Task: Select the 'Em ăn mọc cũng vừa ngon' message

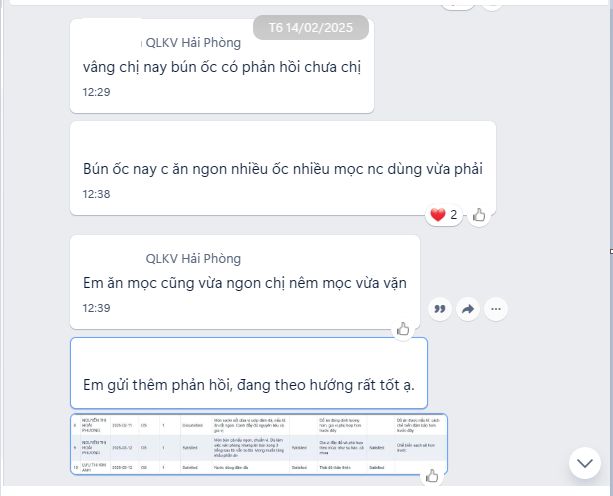Action: point(245,283)
